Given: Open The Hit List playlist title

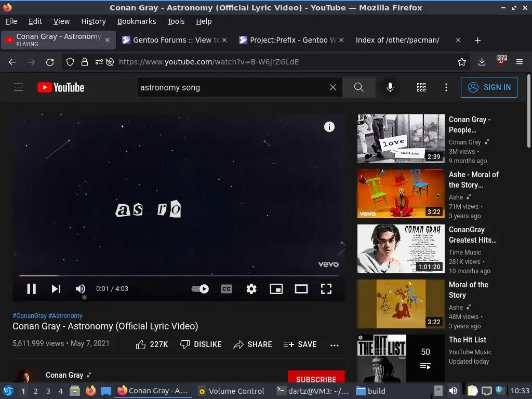Looking at the screenshot, I should point(467,340).
